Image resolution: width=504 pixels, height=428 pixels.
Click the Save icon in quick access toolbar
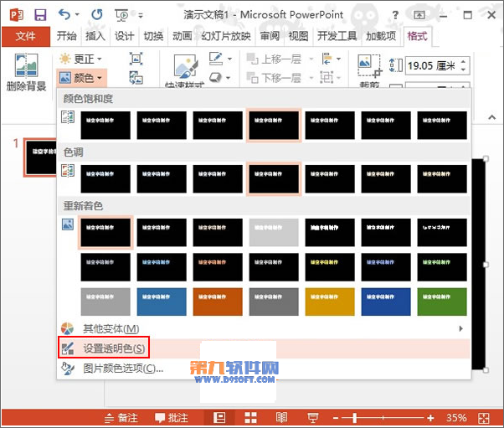tap(40, 15)
